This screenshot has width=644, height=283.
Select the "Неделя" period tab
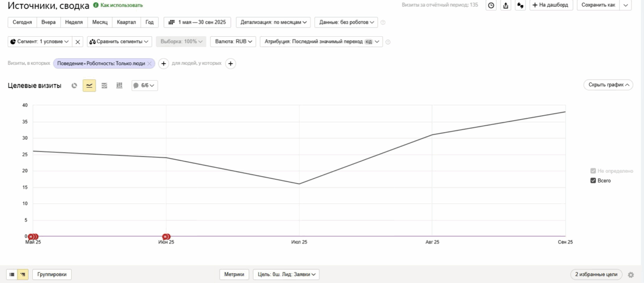(x=74, y=22)
